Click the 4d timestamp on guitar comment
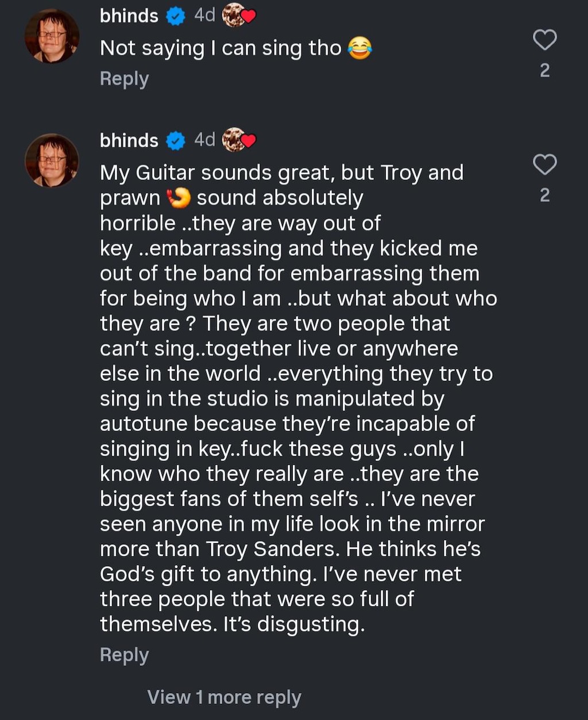Image resolution: width=588 pixels, height=720 pixels. [204, 140]
